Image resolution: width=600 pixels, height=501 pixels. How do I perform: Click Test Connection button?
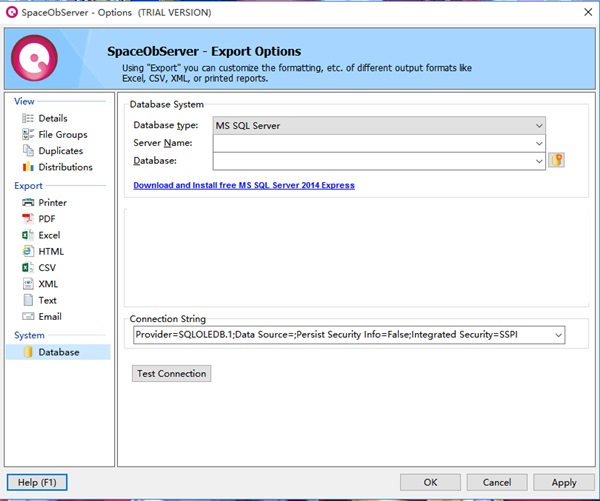[171, 374]
